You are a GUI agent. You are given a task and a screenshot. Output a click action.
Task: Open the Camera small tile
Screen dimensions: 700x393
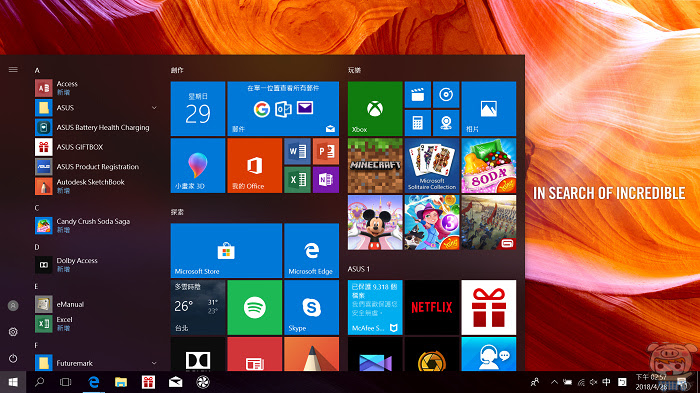tap(446, 123)
